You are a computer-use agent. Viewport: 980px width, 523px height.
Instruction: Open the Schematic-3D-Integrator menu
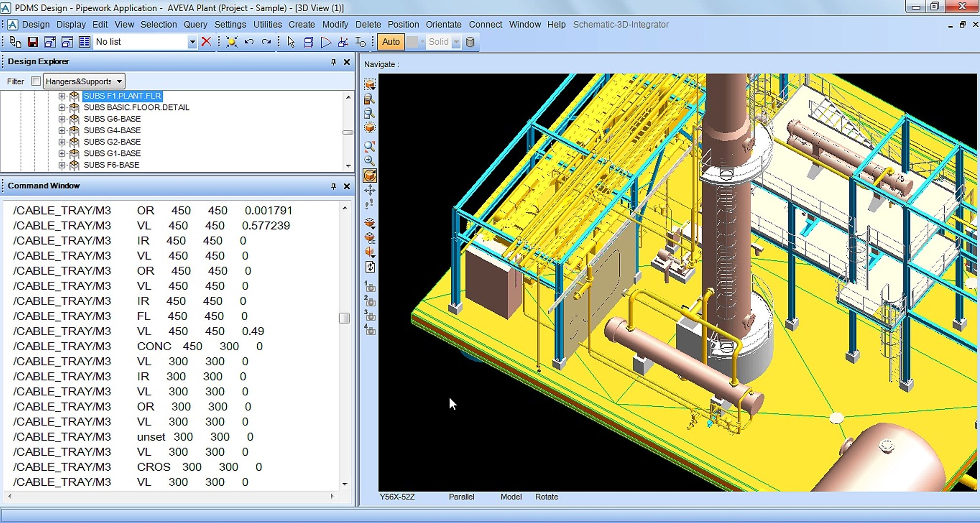621,25
